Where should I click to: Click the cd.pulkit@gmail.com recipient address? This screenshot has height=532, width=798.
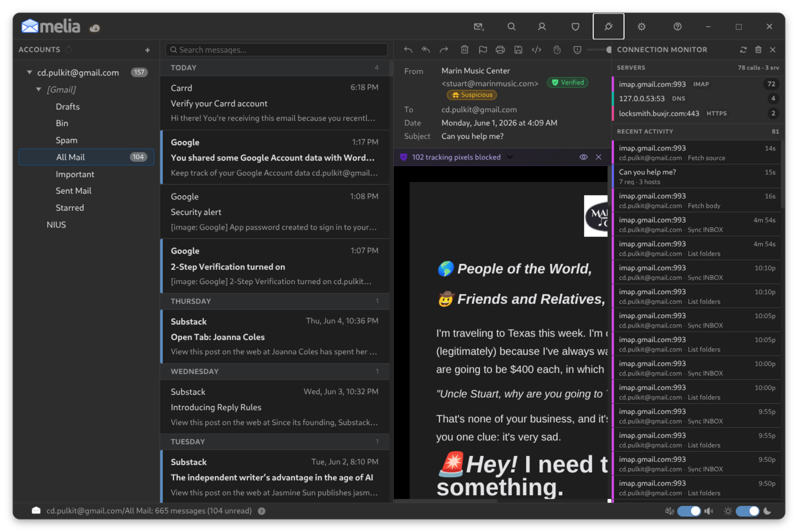479,110
